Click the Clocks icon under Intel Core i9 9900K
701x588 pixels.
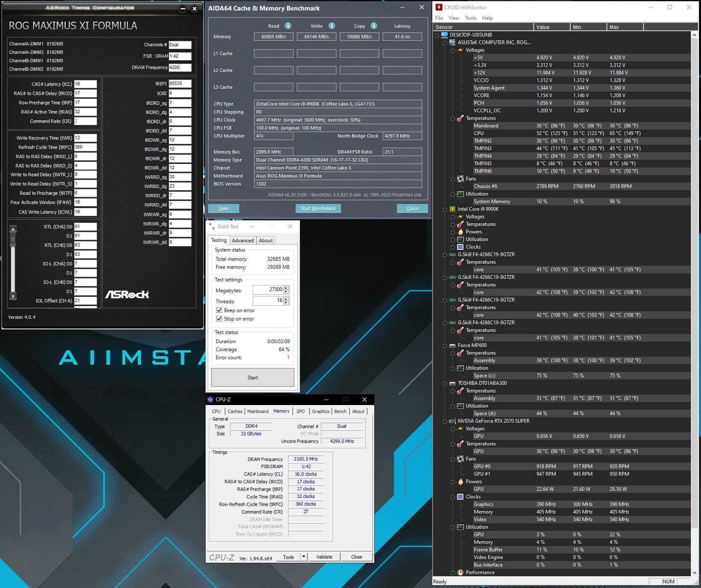[460, 247]
